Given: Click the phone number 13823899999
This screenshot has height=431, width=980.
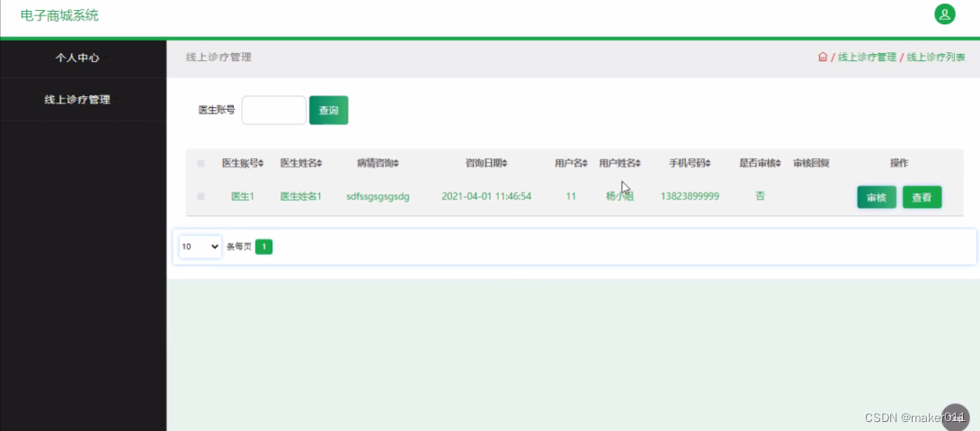Looking at the screenshot, I should point(690,196).
